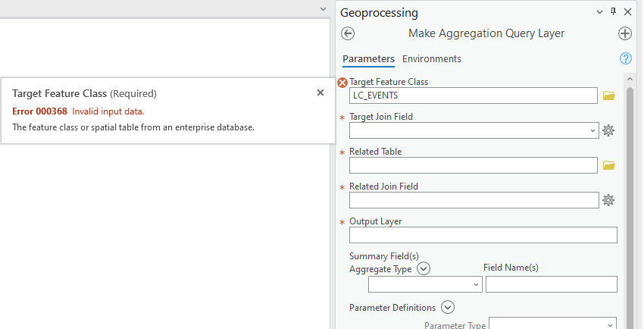Click into the Output Layer text box
The width and height of the screenshot is (644, 329).
tap(483, 235)
